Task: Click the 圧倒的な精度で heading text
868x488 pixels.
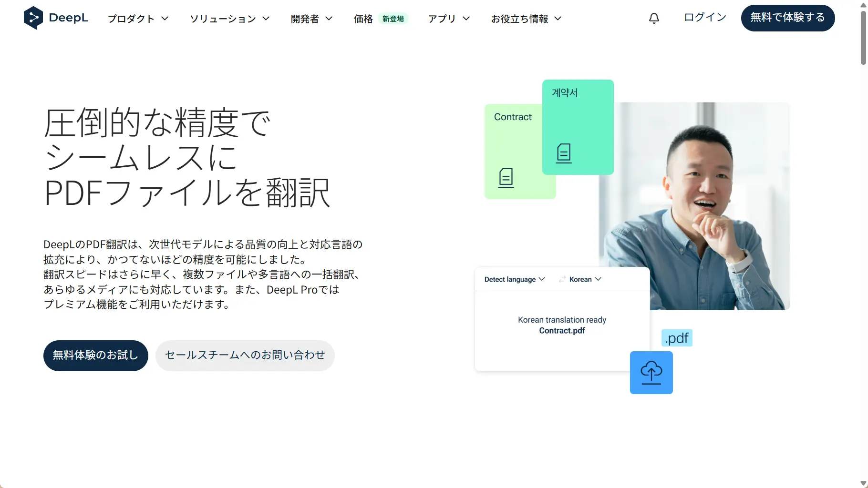Action: [157, 123]
